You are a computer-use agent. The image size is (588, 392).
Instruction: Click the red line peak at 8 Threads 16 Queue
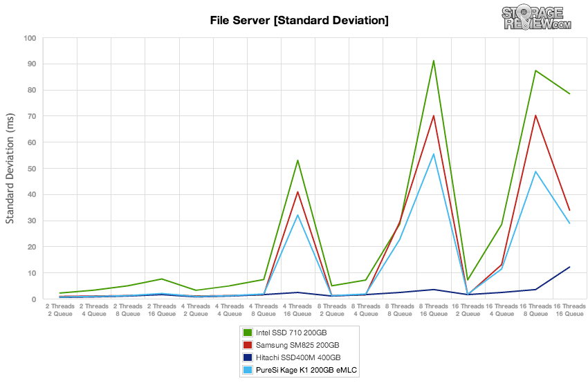(434, 115)
